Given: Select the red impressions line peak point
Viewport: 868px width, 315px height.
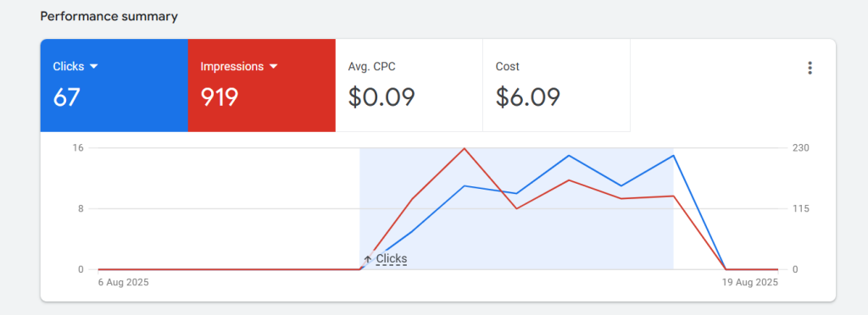Looking at the screenshot, I should coord(464,148).
